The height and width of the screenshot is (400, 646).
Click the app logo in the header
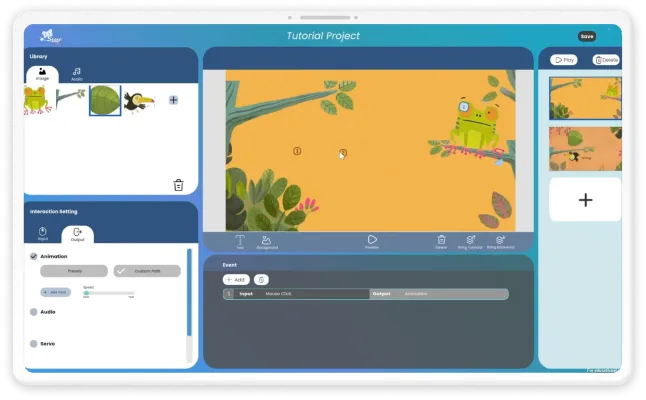click(x=51, y=36)
